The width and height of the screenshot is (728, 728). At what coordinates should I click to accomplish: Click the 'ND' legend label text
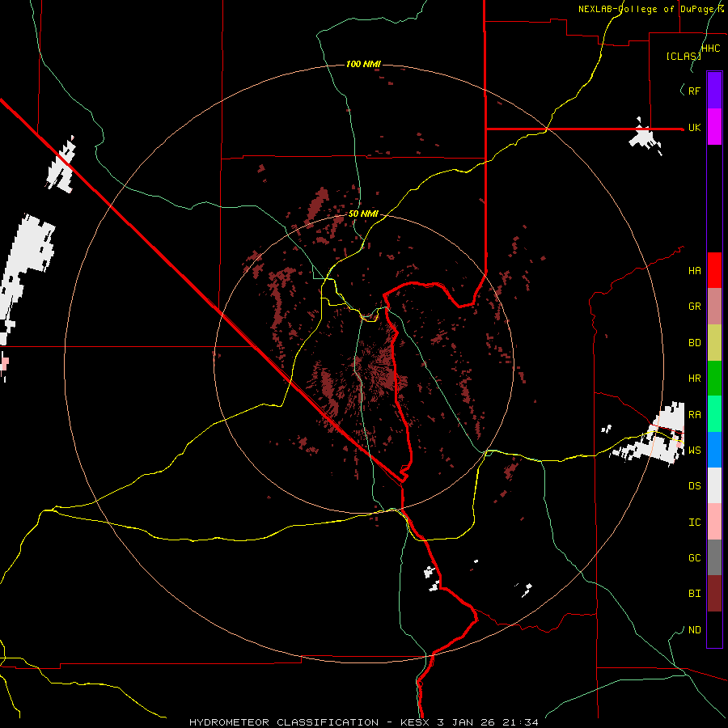tap(694, 630)
